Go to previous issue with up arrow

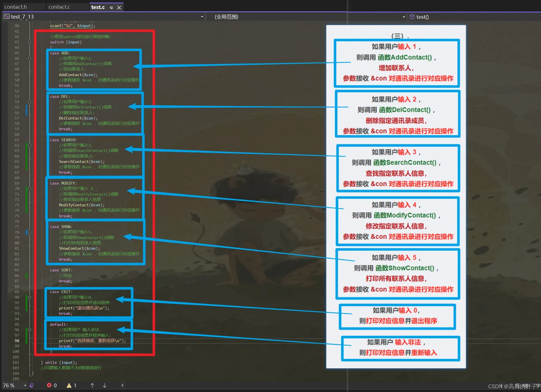point(92,385)
